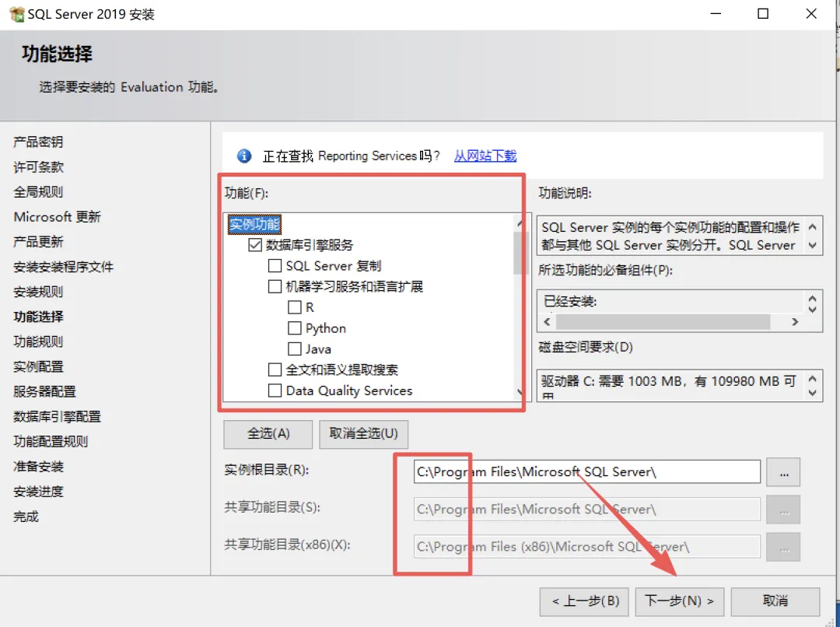Proceed with the 下一步(N) button
The width and height of the screenshot is (840, 627).
(679, 601)
